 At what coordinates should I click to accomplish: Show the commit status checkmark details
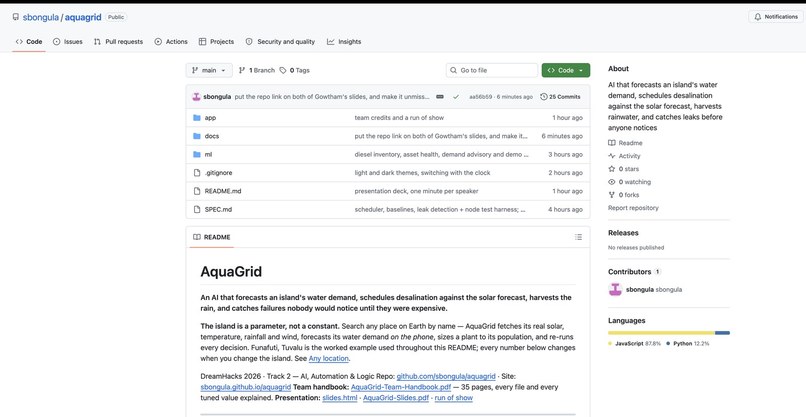pyautogui.click(x=455, y=97)
